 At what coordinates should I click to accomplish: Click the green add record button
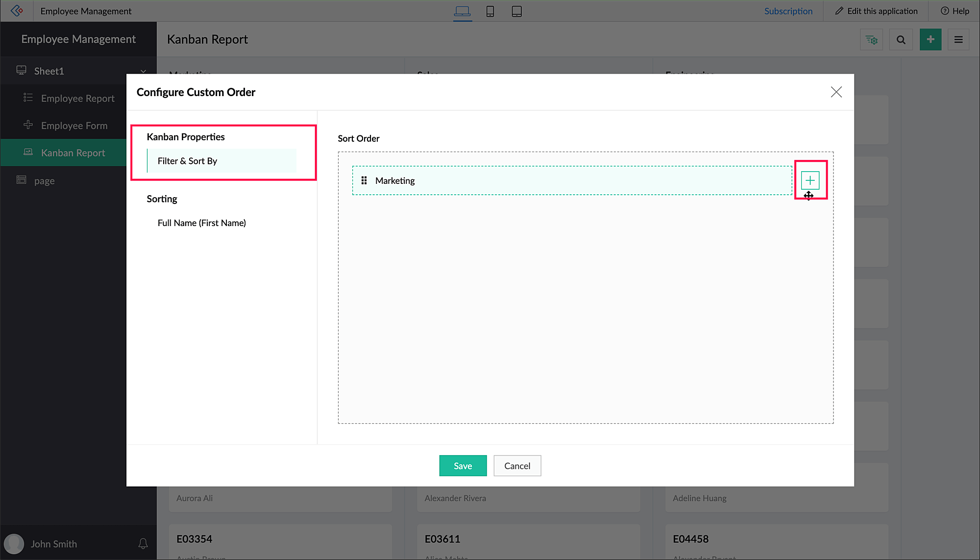pyautogui.click(x=930, y=40)
